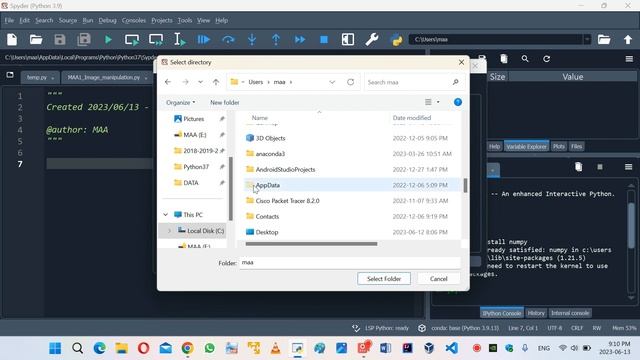The image size is (640, 360).
Task: Refresh the folder listing in dialog
Action: pyautogui.click(x=350, y=82)
